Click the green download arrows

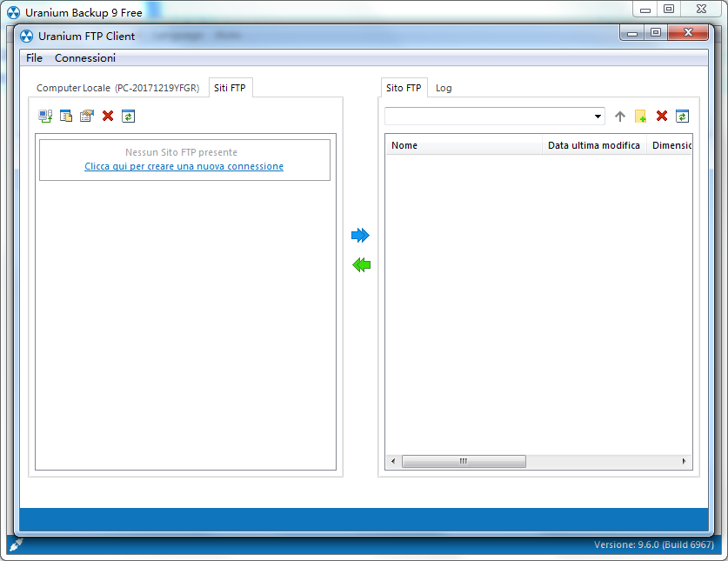tap(361, 265)
